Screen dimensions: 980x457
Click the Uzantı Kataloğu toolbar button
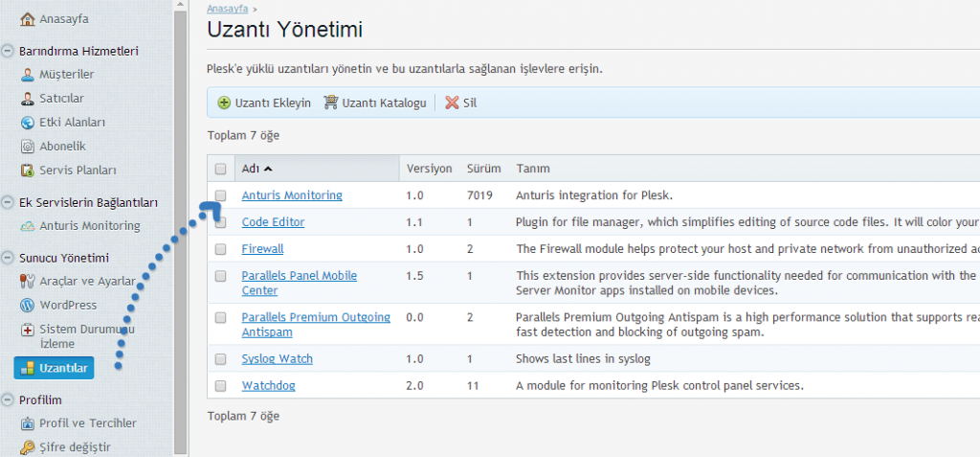(374, 103)
